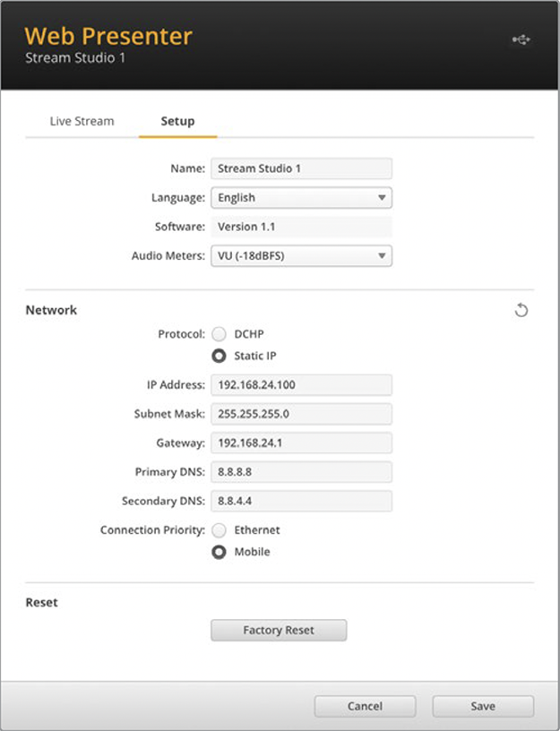Screen dimensions: 560x731
Task: Click the Secondary DNS field
Action: 301,502
